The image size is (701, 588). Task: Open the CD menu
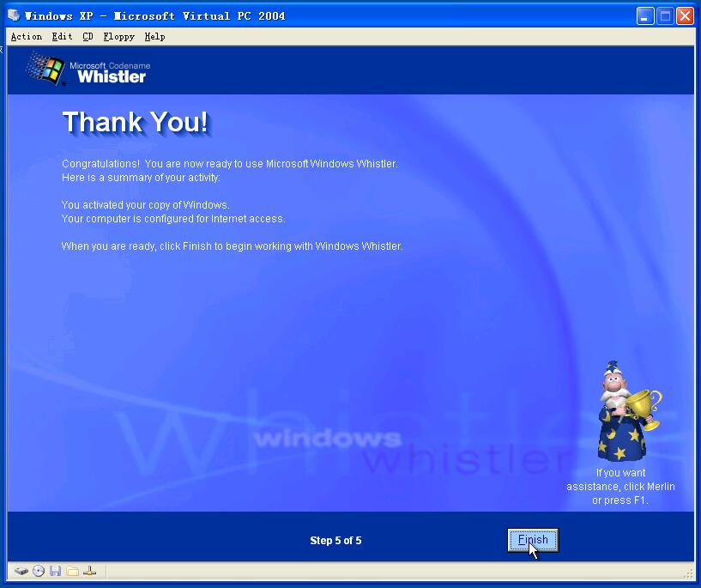click(x=88, y=37)
